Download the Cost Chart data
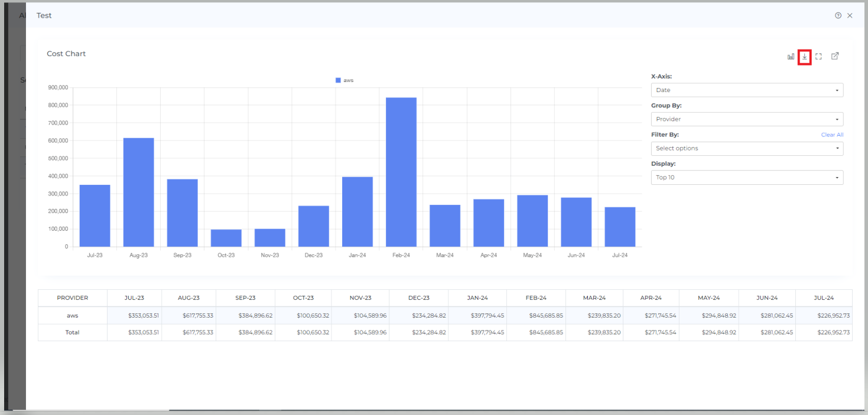Screen dimensions: 868x415 click(804, 57)
